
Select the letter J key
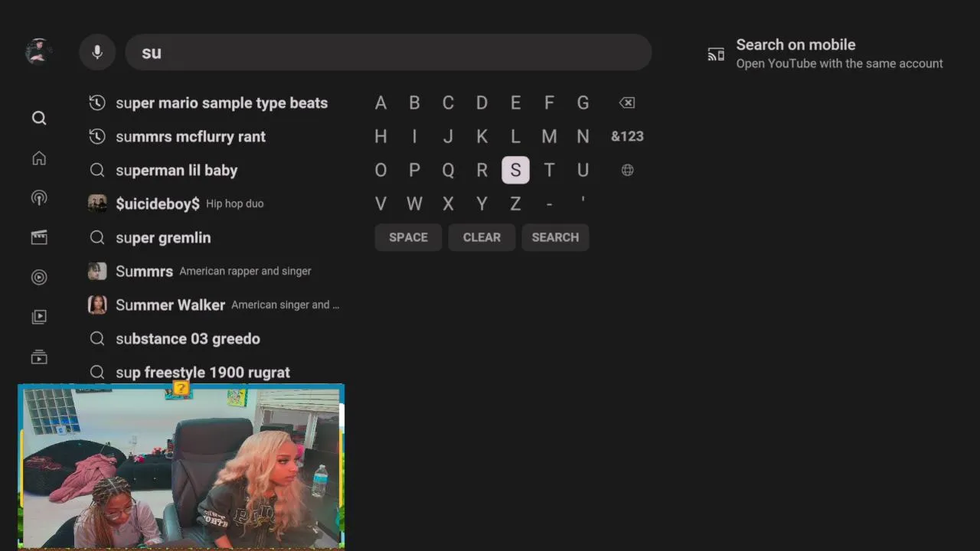tap(448, 136)
